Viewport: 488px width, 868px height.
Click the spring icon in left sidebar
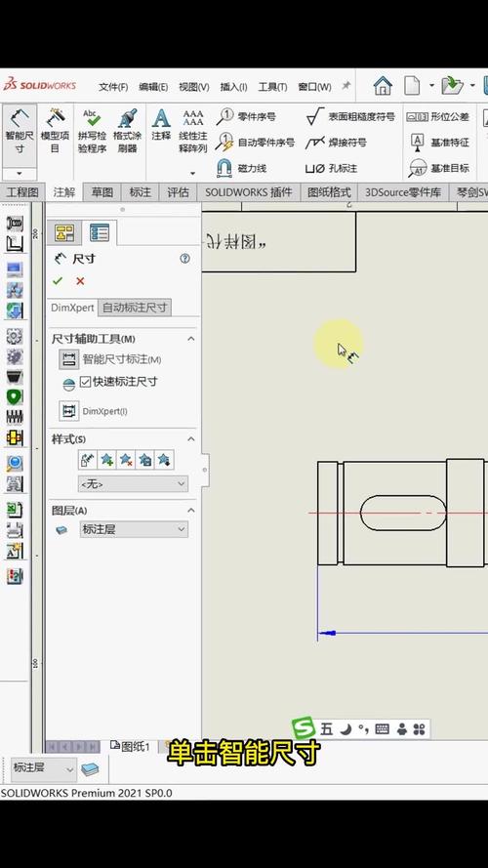15,417
